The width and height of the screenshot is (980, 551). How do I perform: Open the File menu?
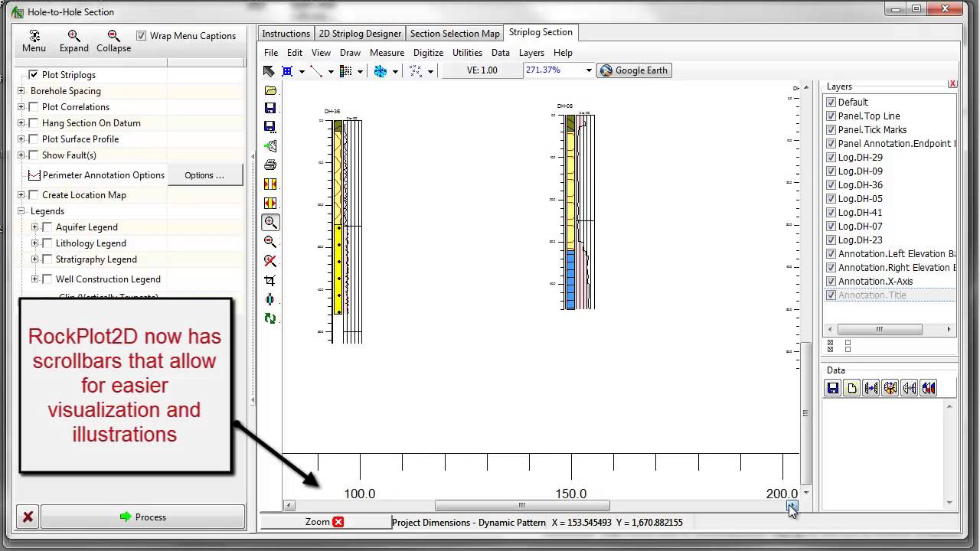point(271,53)
